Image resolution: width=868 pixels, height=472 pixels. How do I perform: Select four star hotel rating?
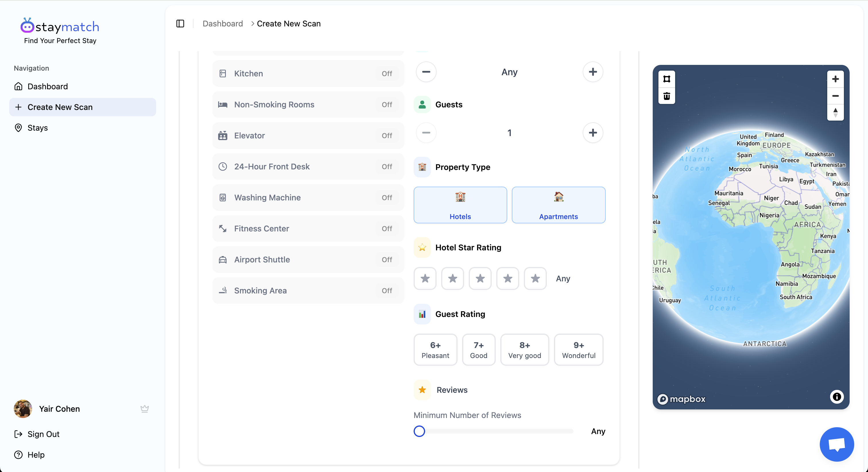click(508, 278)
